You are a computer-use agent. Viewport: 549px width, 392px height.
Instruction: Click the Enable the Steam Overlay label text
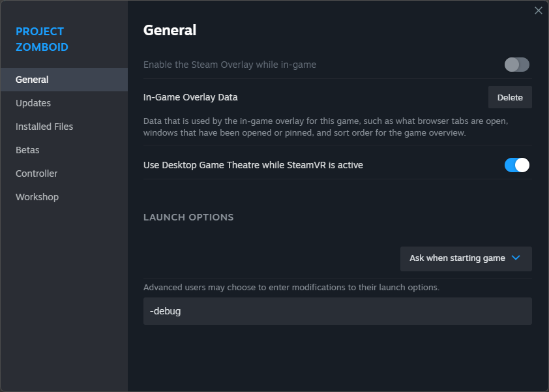(230, 65)
